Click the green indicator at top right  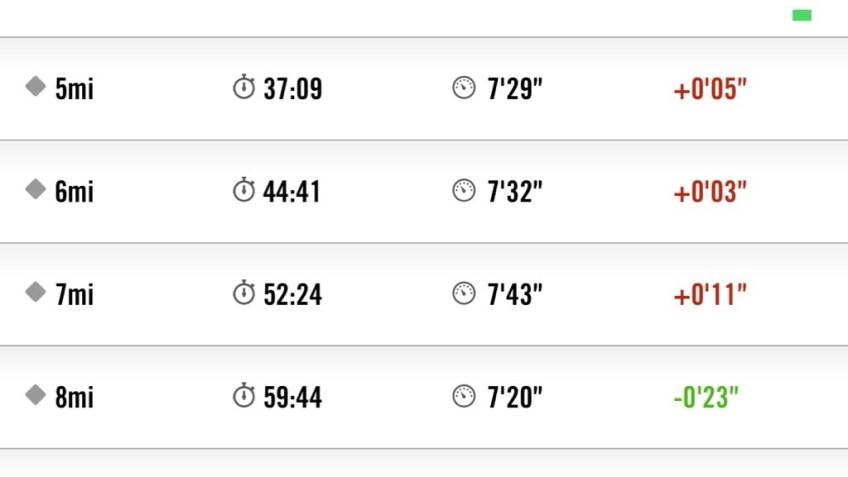(801, 15)
